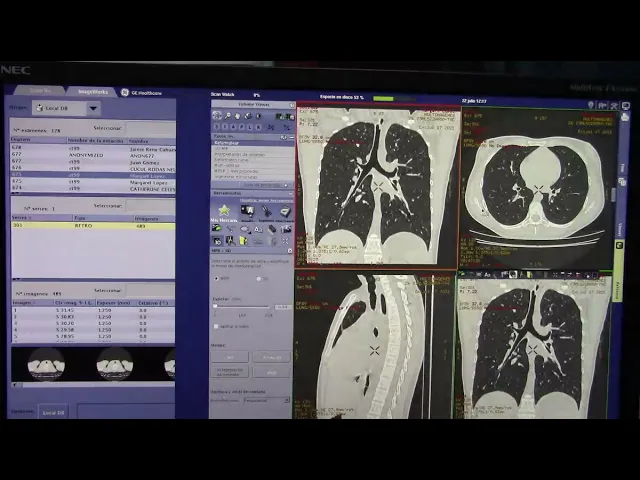Click the help icon on Volume Viewer header
Viewport: 640px width, 480px height.
292,105
